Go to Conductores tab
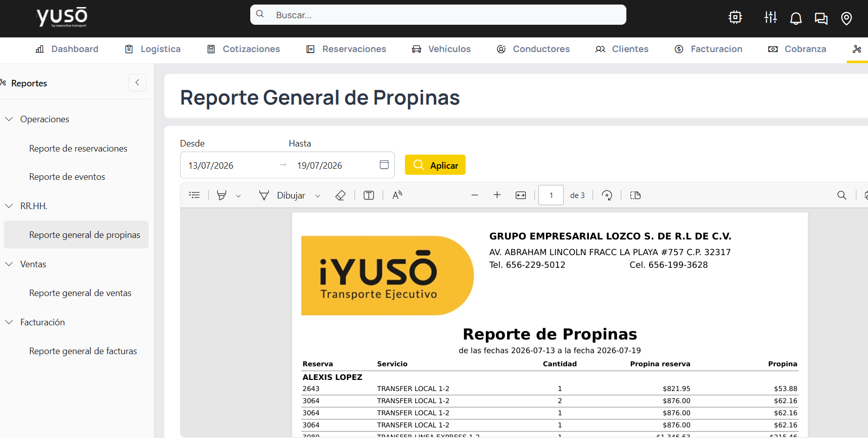Viewport: 868px width, 438px height. (x=533, y=49)
